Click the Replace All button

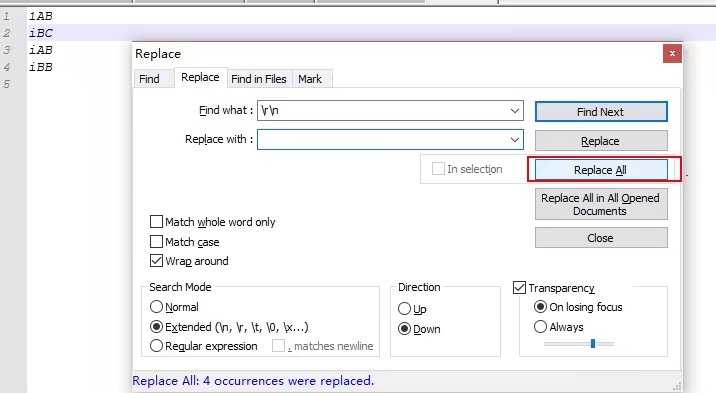click(601, 170)
